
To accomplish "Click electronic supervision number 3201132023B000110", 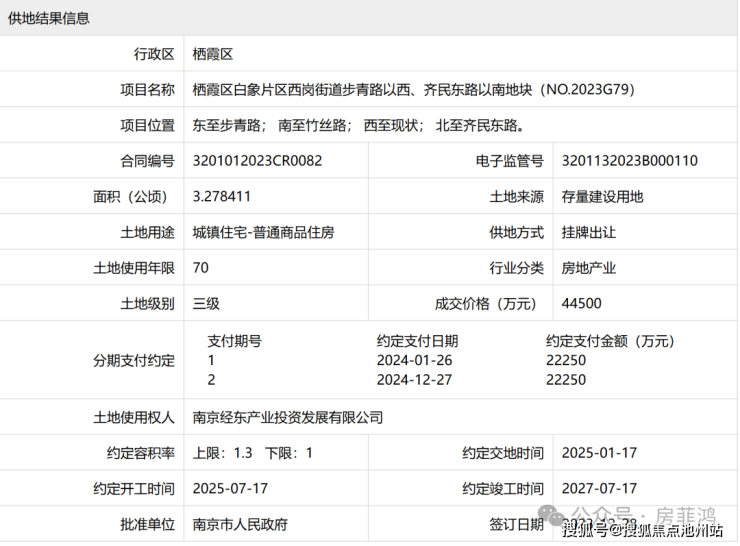I will coord(630,161).
